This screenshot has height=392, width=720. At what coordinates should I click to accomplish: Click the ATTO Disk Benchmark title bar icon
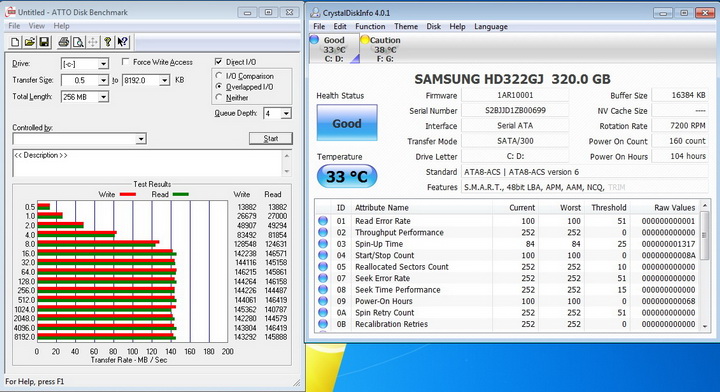point(10,12)
